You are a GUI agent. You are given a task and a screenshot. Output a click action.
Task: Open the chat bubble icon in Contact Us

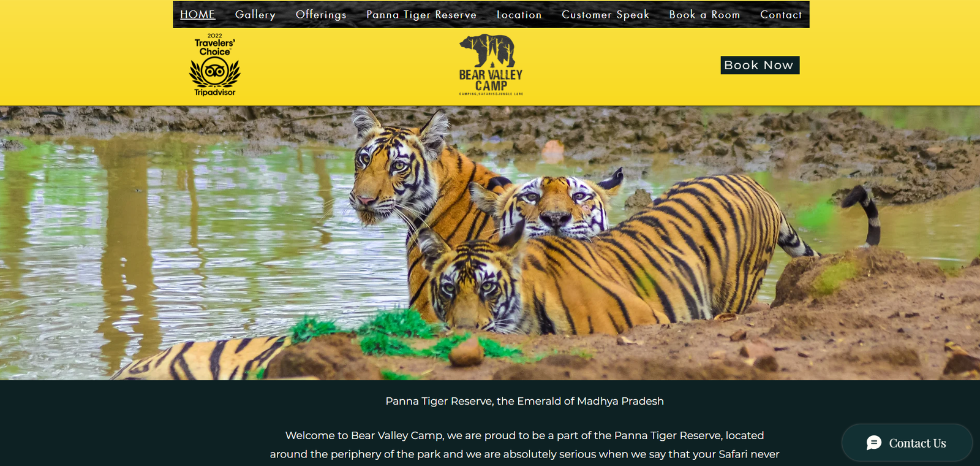874,443
